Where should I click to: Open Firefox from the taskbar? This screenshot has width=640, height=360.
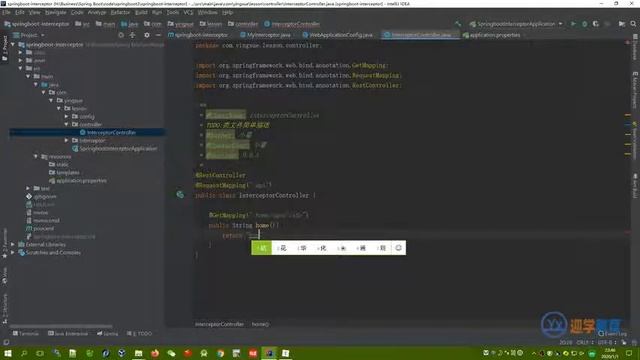(155, 353)
